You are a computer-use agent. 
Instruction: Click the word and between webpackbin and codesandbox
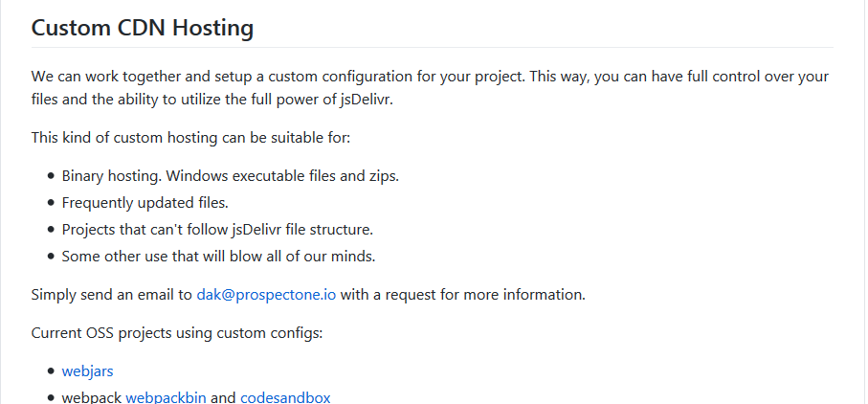[223, 397]
